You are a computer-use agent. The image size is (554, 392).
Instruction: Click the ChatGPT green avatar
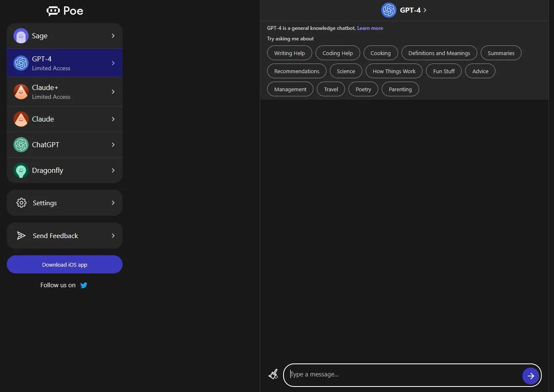point(21,145)
